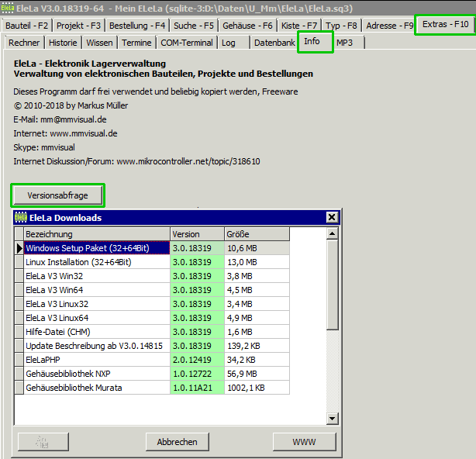The image size is (476, 459).
Task: Click the Versionsabfrage button
Action: pyautogui.click(x=57, y=195)
